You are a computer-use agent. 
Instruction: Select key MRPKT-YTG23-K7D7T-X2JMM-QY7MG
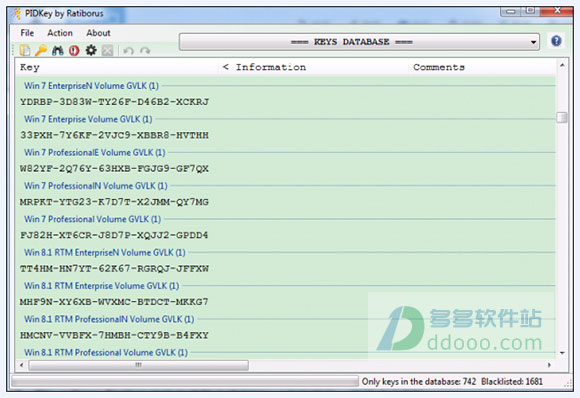tap(114, 202)
